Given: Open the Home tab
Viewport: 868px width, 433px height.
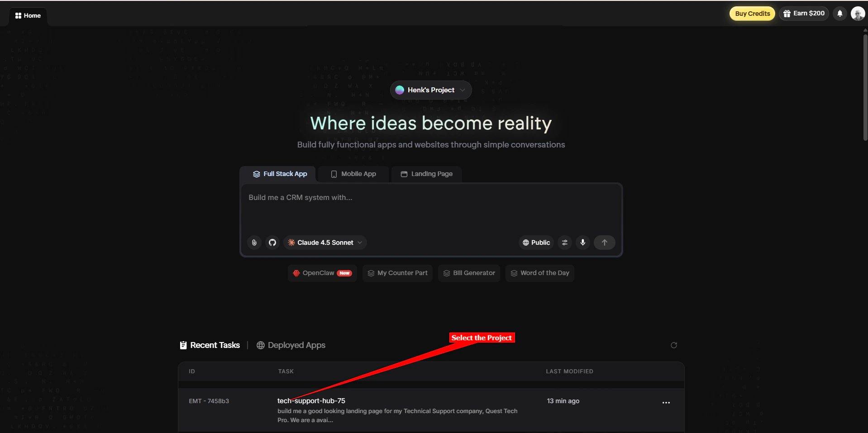Looking at the screenshot, I should [x=28, y=15].
